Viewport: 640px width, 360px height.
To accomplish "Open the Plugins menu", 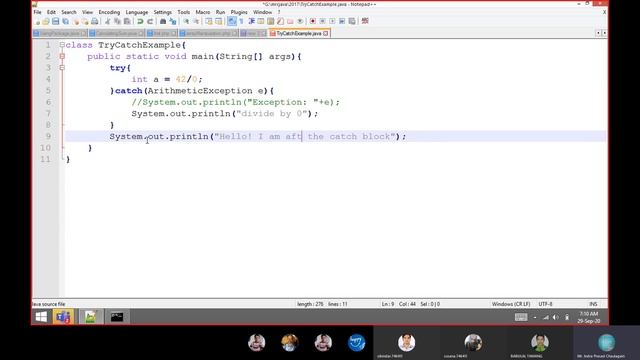I will click(x=239, y=12).
